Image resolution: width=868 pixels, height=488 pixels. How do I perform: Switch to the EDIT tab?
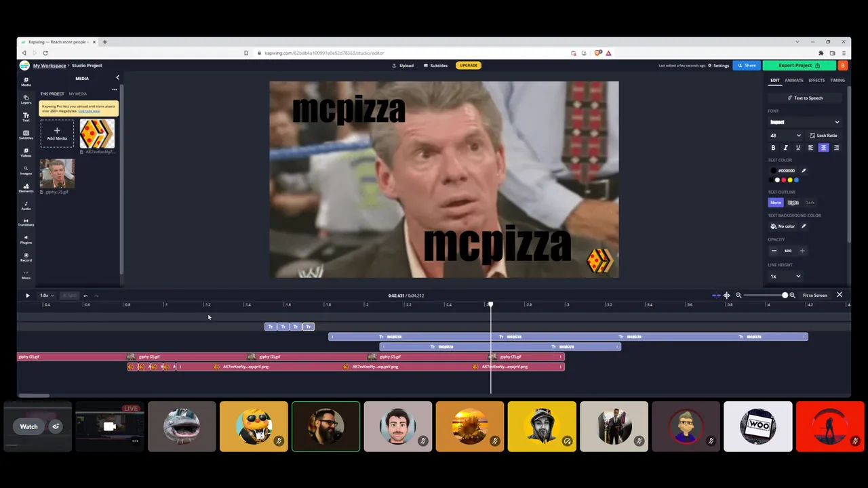pyautogui.click(x=774, y=80)
